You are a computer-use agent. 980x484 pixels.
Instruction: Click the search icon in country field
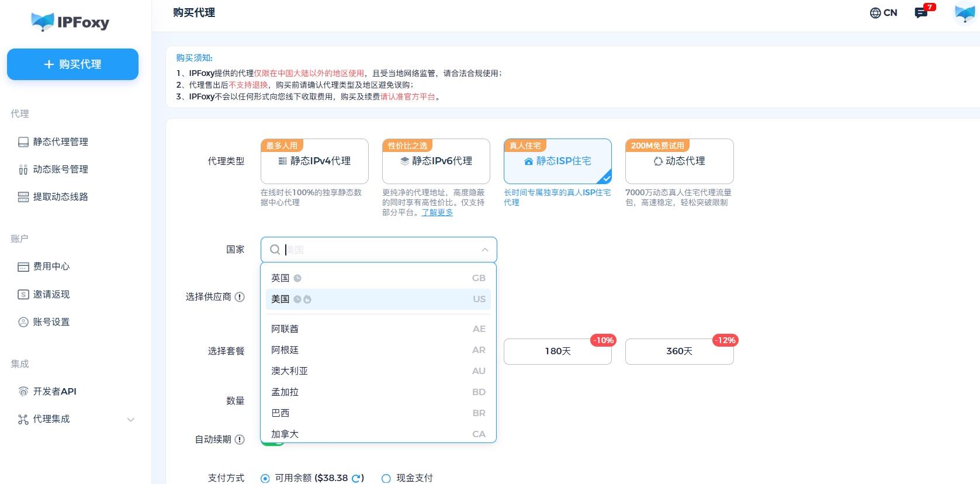click(275, 250)
